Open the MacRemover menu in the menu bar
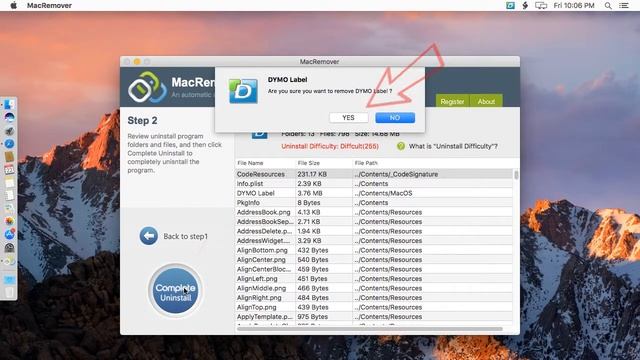The width and height of the screenshot is (640, 360). [x=49, y=5]
